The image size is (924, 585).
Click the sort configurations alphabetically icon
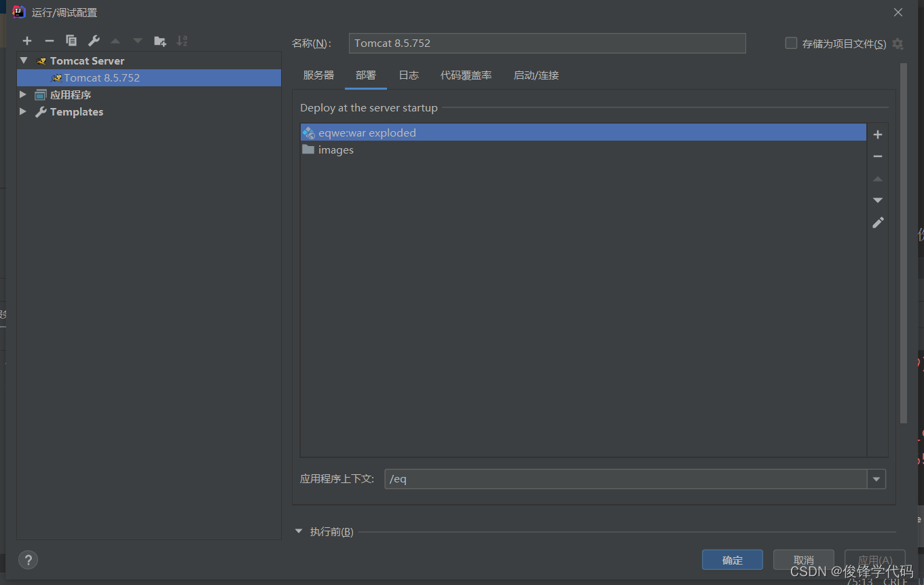[182, 41]
